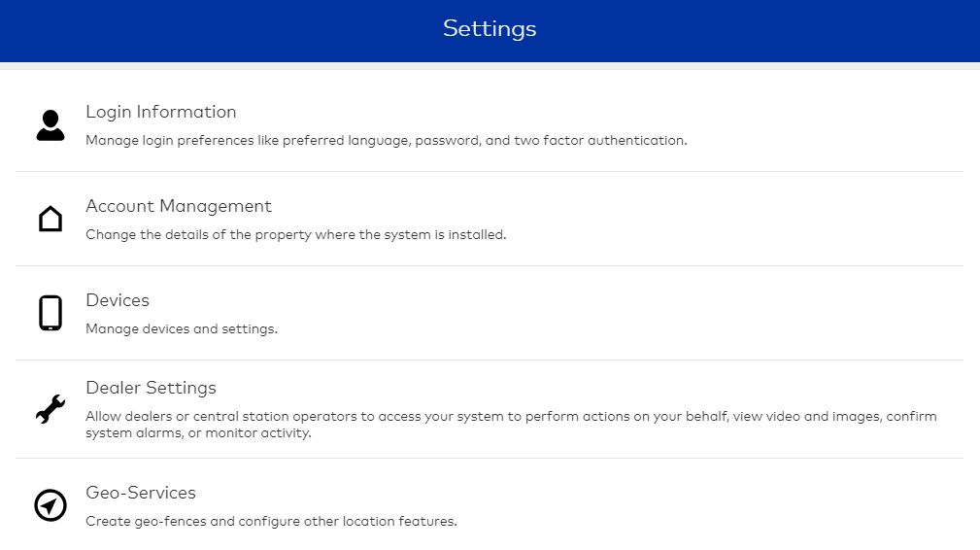The width and height of the screenshot is (980, 550).
Task: Click the 'Manage devices and settings.' description
Action: 182,328
